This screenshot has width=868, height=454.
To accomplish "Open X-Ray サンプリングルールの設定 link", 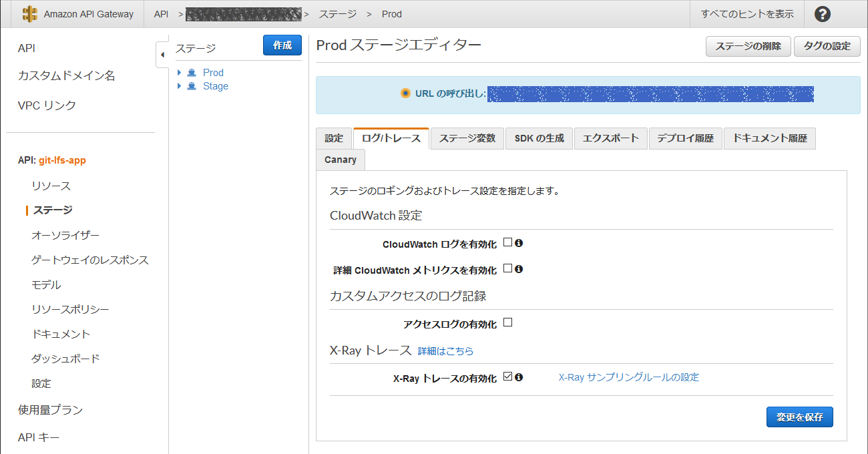I will (628, 377).
